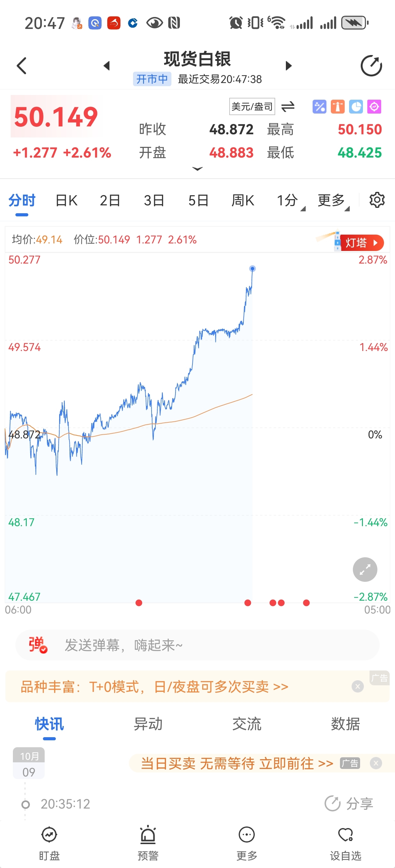
Task: Tap the back arrow icon
Action: click(x=22, y=66)
